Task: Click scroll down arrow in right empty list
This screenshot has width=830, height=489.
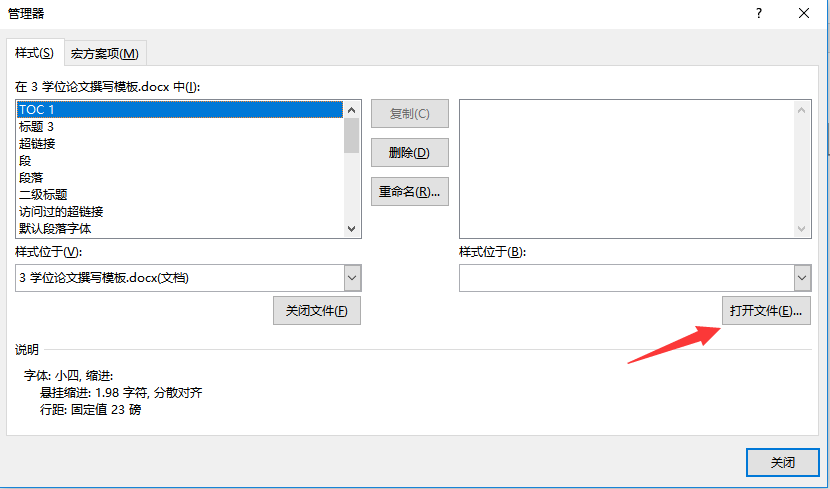Action: click(801, 228)
